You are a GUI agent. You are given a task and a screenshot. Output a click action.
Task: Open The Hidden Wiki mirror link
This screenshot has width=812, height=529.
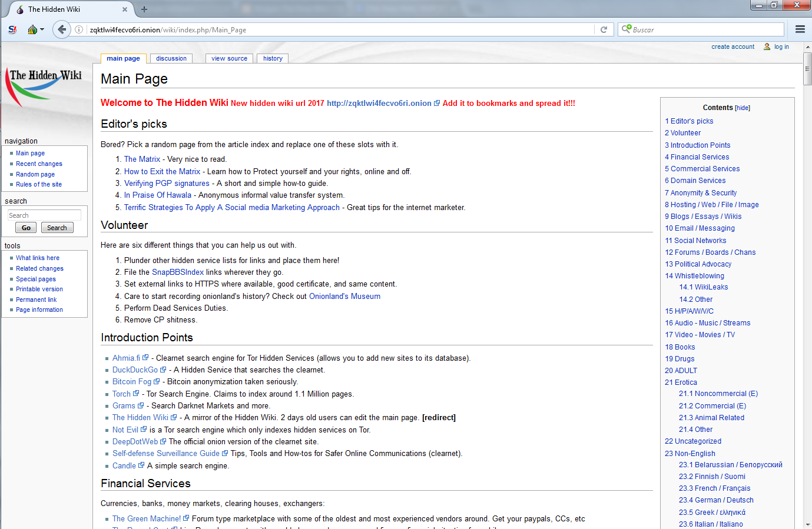pyautogui.click(x=140, y=417)
